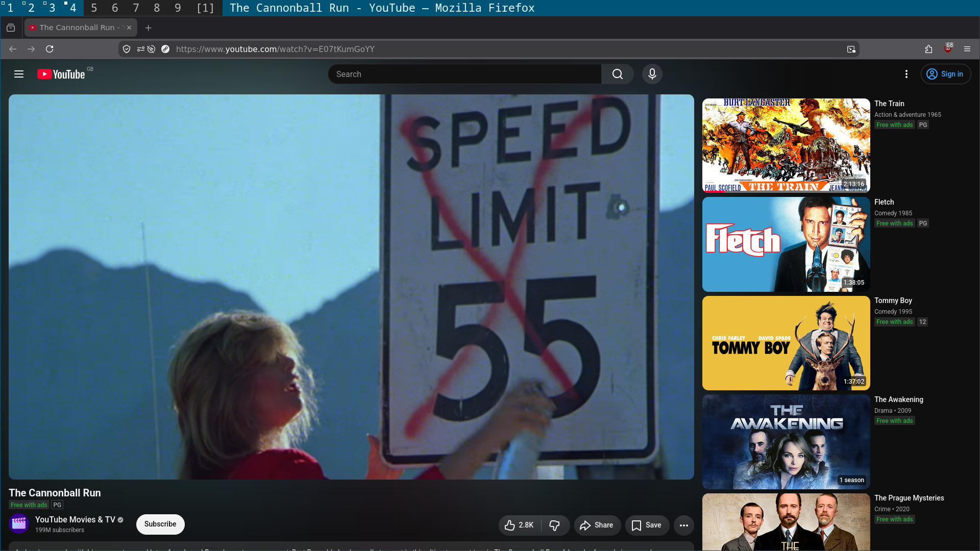Go to the YouTube home logo
The width and height of the screenshot is (980, 551).
click(61, 74)
